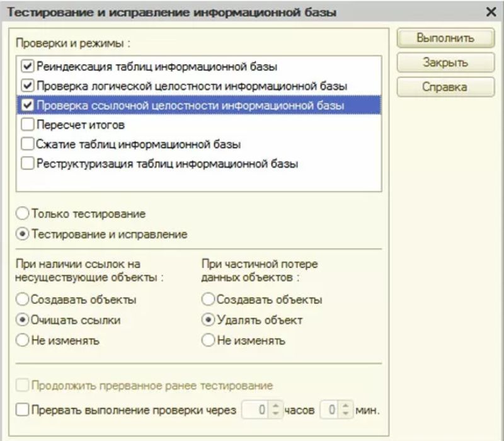Choose Не изменять under несуществующие объекты
Viewport: 504px width, 441px height.
click(23, 340)
